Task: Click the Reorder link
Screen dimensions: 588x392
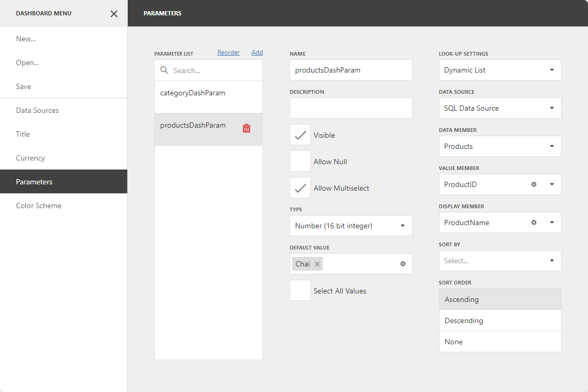Action: 228,52
